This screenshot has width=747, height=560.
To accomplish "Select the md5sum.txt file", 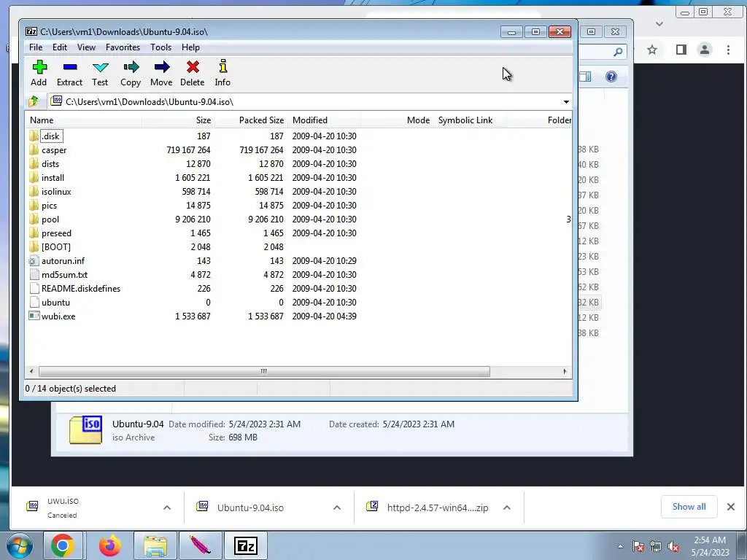I will click(x=64, y=274).
